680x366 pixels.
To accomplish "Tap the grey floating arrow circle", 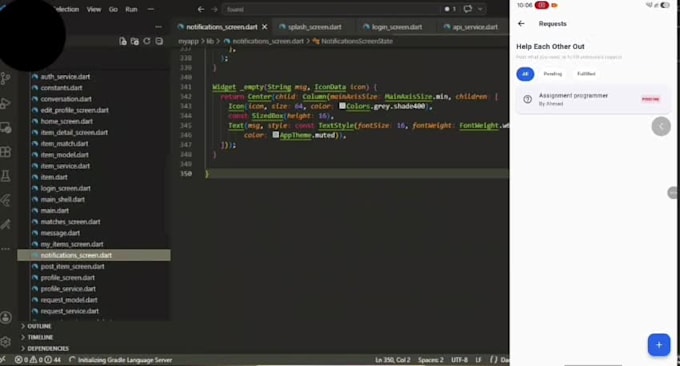I will coord(661,126).
